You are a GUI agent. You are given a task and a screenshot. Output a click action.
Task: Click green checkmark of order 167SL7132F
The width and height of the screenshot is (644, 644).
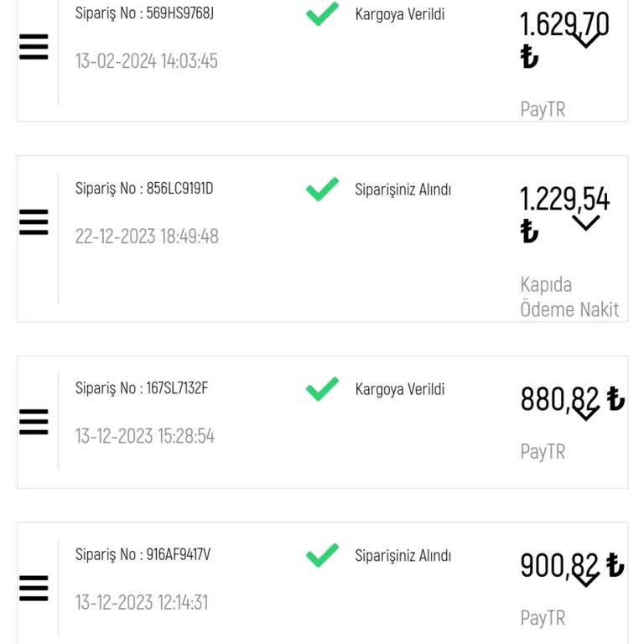coord(322,389)
